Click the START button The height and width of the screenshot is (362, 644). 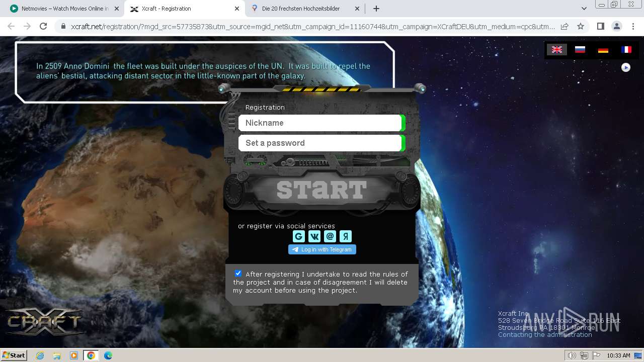point(321,190)
